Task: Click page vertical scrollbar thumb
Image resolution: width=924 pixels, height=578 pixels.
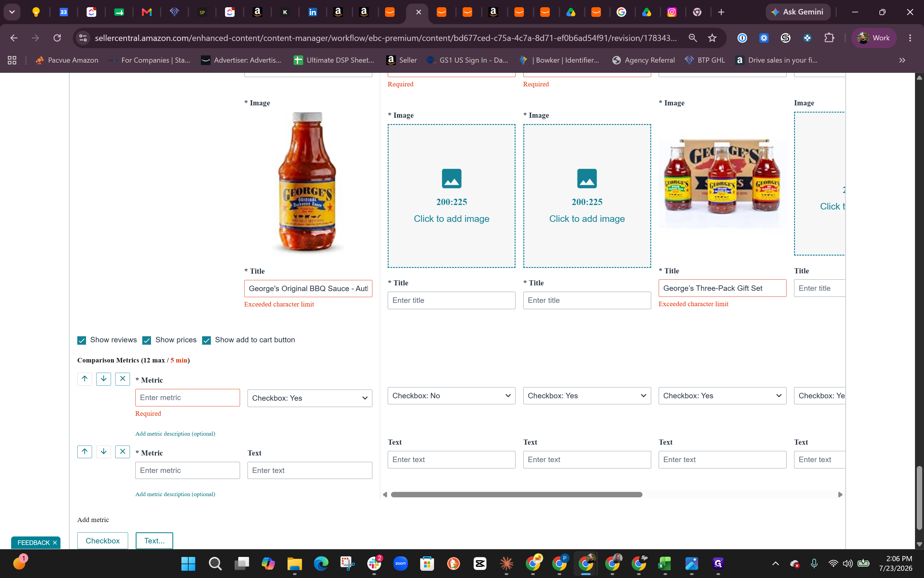Action: (x=919, y=497)
